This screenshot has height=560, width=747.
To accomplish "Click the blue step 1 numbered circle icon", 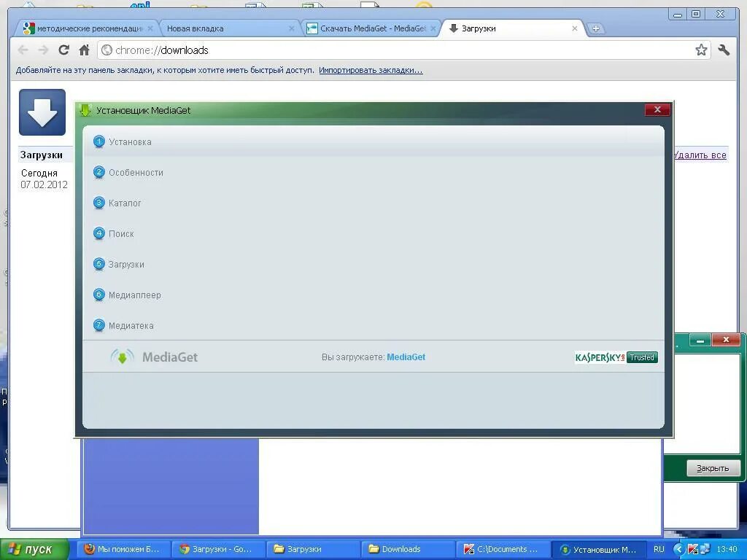I will coord(98,141).
